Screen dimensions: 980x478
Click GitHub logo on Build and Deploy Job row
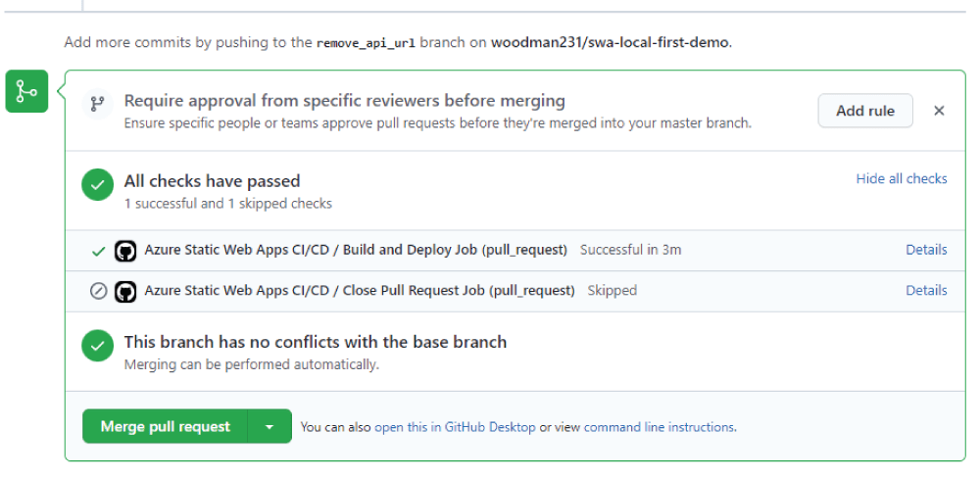[x=125, y=251]
